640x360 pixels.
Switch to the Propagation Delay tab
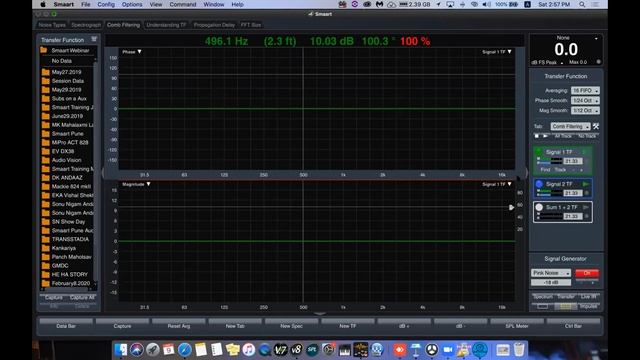click(x=214, y=25)
